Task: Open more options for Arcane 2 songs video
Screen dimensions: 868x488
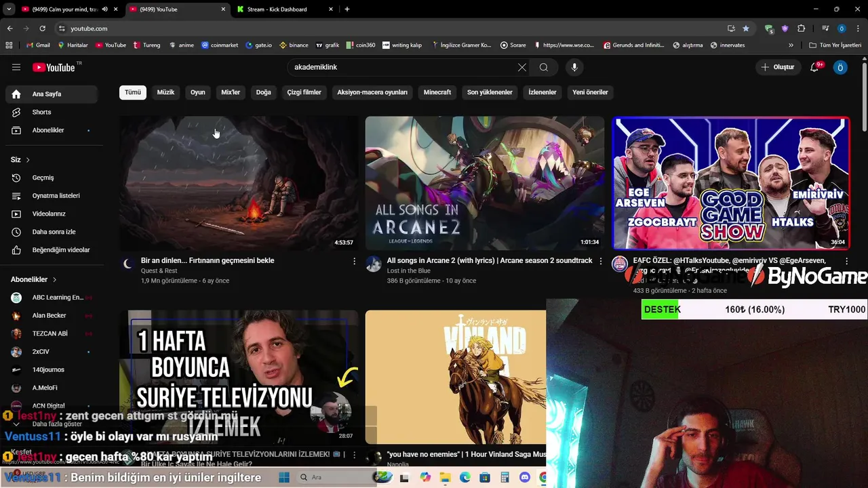Action: pyautogui.click(x=600, y=261)
